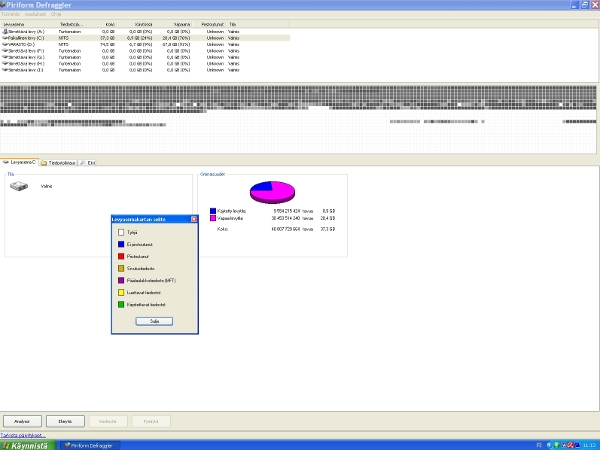Screen dimensions: 600x450
Task: Click the large hard disk icon in Tila panel
Action: 19,186
